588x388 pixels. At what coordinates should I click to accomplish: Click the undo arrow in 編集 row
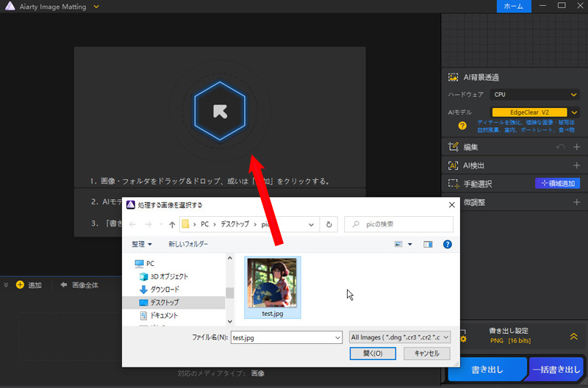click(560, 147)
